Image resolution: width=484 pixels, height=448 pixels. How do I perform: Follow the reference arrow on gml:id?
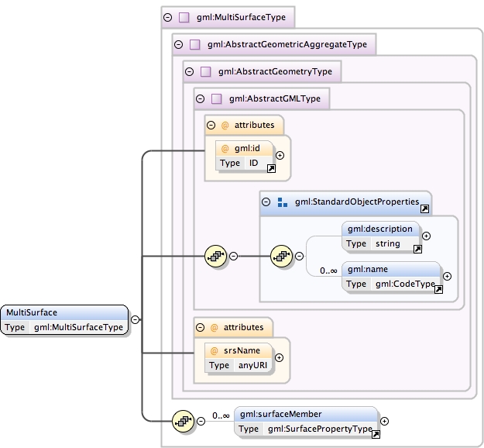point(271,169)
